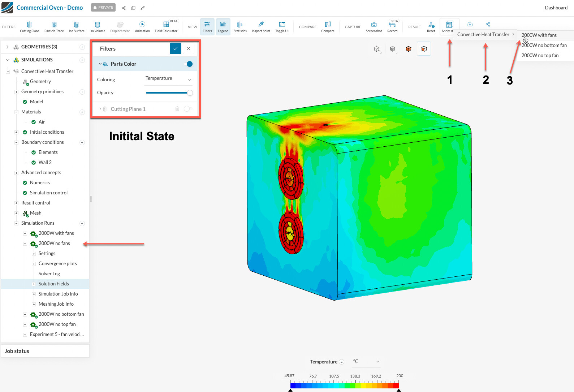
Task: Edit the project name with pencil icon
Action: point(143,8)
